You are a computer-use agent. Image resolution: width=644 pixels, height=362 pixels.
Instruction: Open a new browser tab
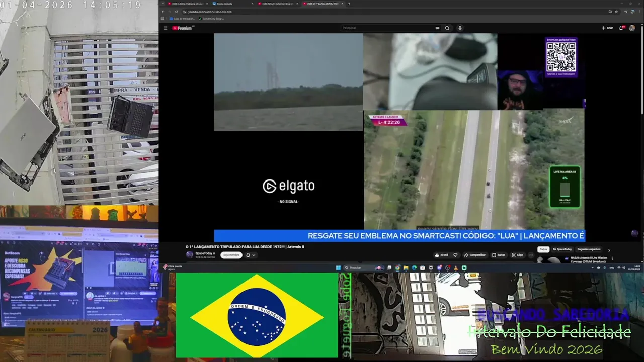tap(349, 4)
